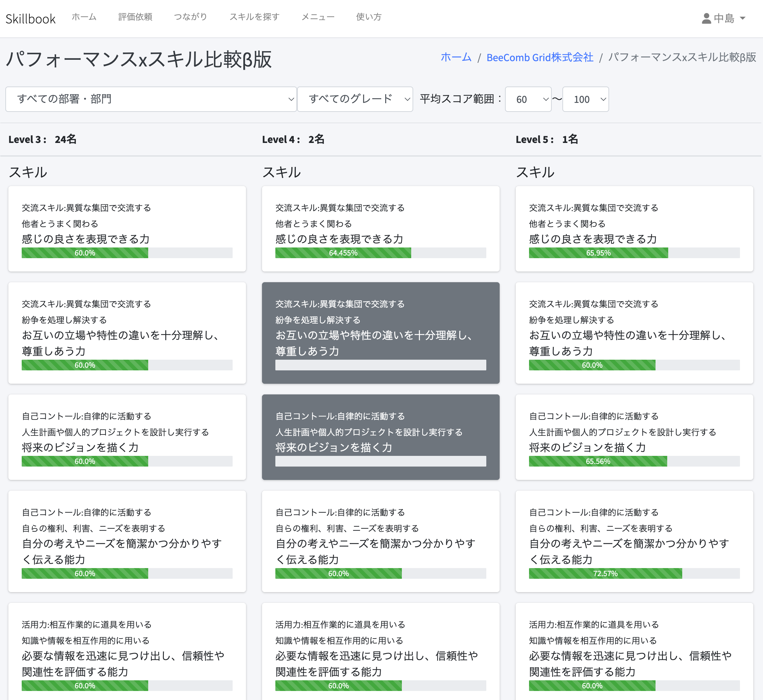This screenshot has height=700, width=763.
Task: Click the ホーム breadcrumb link
Action: tap(456, 57)
